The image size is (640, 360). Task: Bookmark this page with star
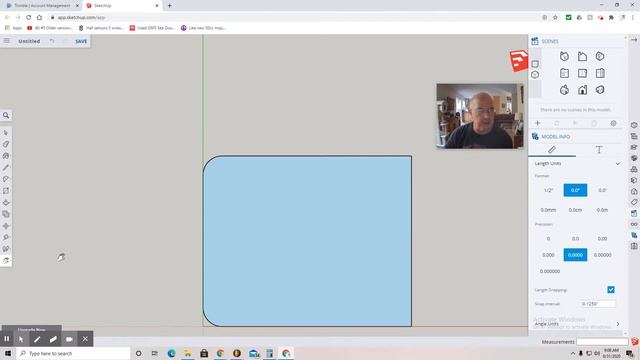pos(555,18)
